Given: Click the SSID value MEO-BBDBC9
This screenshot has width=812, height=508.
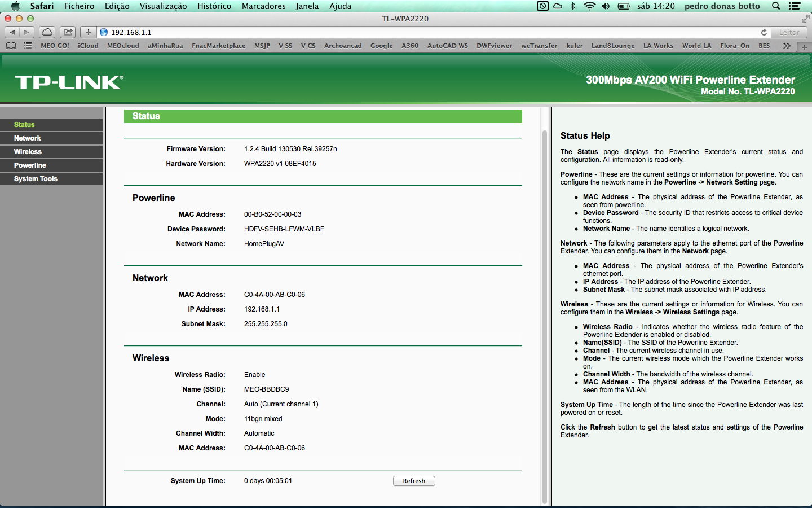Looking at the screenshot, I should coord(267,389).
